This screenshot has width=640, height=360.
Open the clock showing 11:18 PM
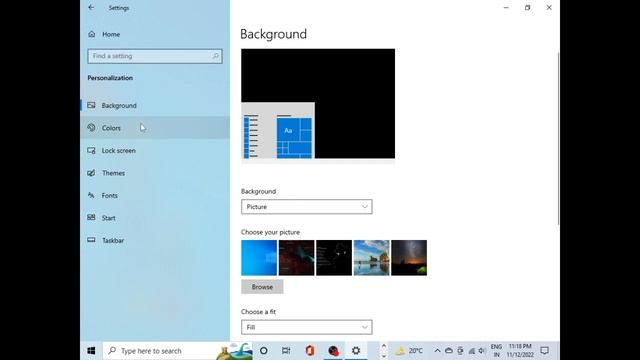pyautogui.click(x=520, y=351)
